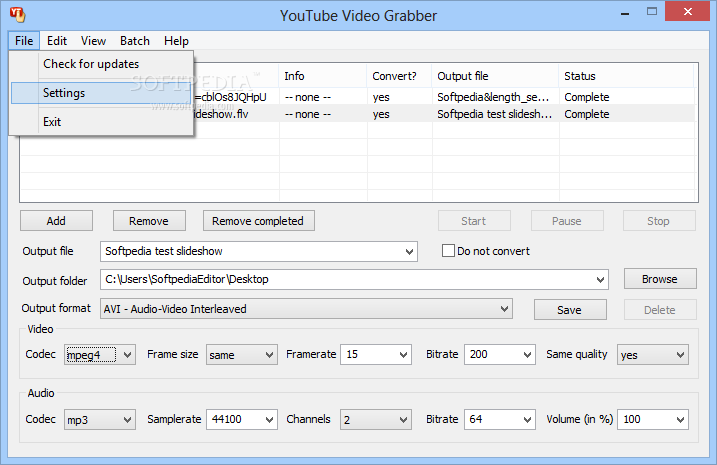Click Browse for output folder
This screenshot has width=717, height=465.
tap(660, 279)
